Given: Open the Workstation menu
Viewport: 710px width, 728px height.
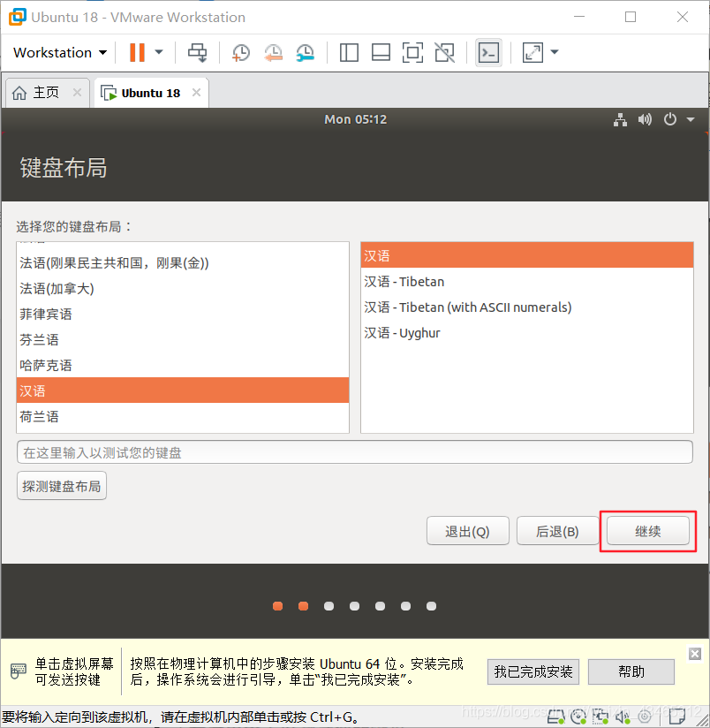Looking at the screenshot, I should tap(60, 52).
